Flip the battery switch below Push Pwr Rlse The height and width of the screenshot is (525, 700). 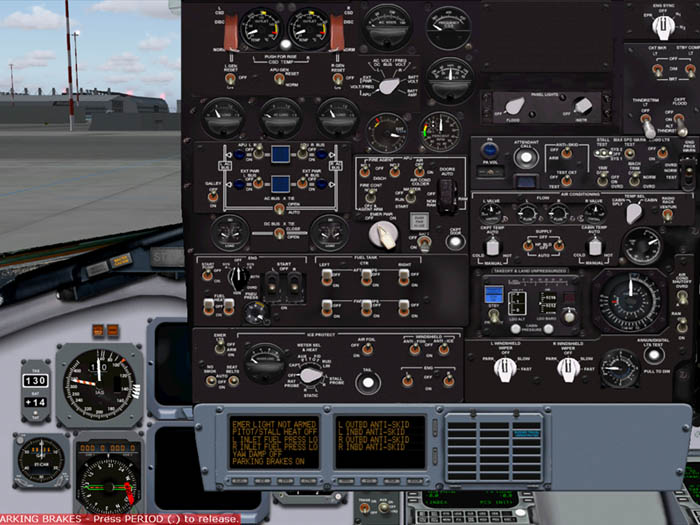[424, 243]
